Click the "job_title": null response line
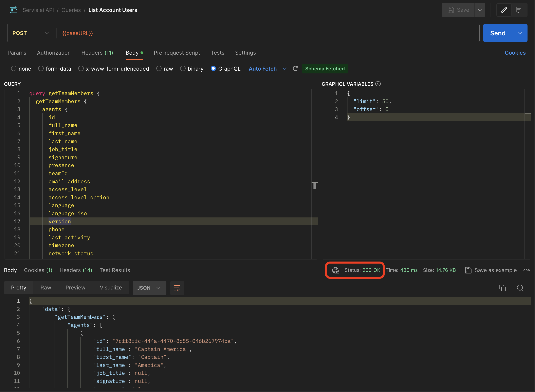The image size is (535, 392). tap(122, 373)
